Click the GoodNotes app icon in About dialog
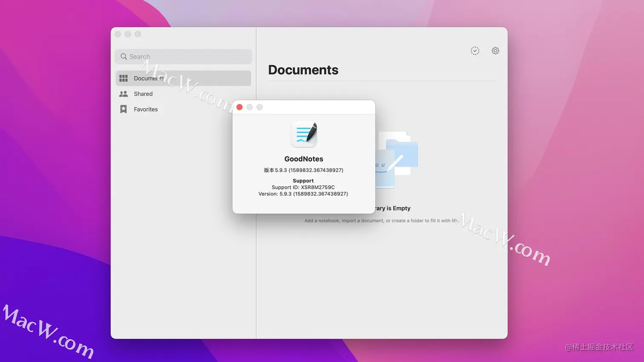Image resolution: width=644 pixels, height=362 pixels. tap(304, 134)
